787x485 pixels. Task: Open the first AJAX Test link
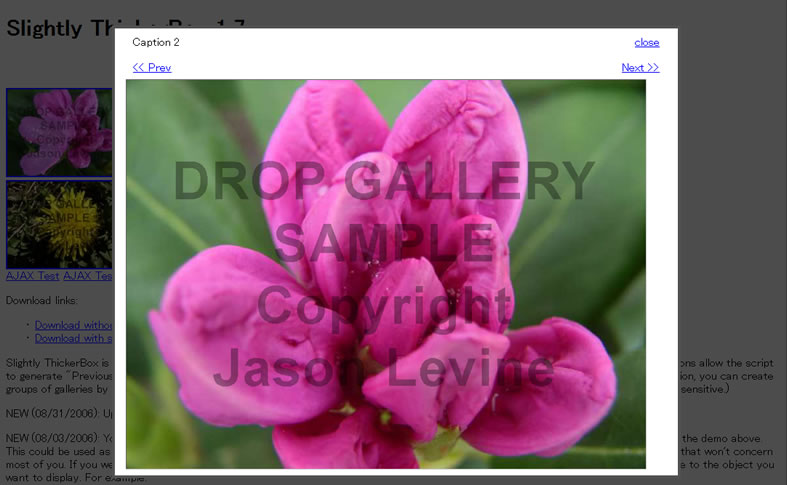pyautogui.click(x=32, y=276)
